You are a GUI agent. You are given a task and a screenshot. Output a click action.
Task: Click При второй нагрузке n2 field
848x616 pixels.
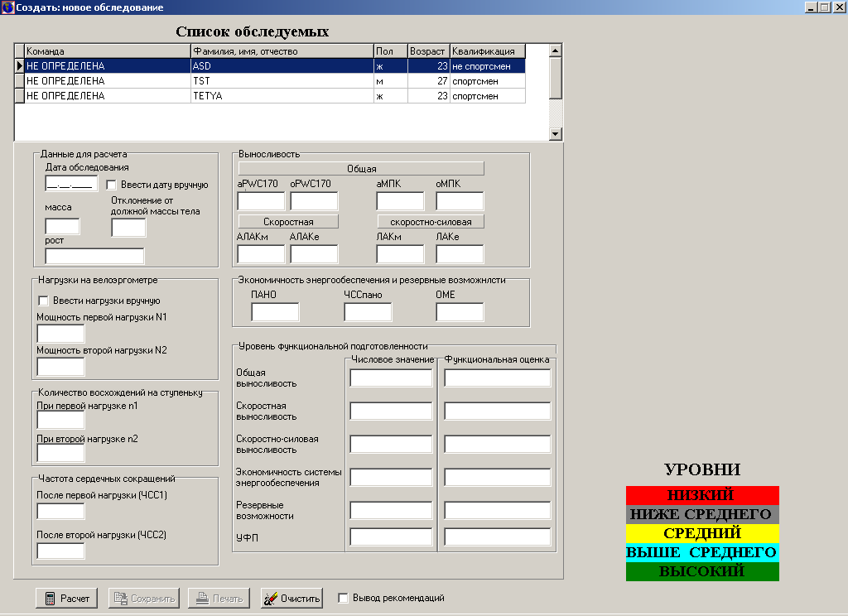(x=60, y=453)
